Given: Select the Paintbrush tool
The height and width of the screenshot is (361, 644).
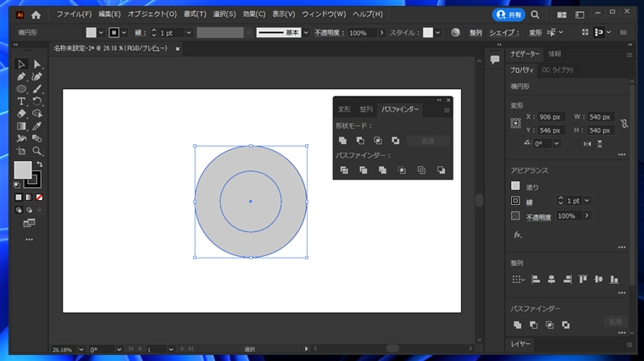Looking at the screenshot, I should click(37, 89).
